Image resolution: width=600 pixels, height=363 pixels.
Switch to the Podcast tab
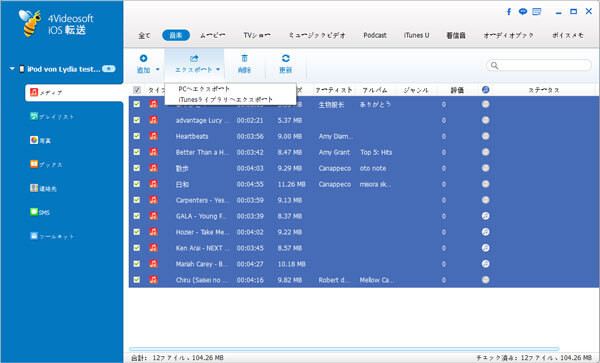coord(375,35)
